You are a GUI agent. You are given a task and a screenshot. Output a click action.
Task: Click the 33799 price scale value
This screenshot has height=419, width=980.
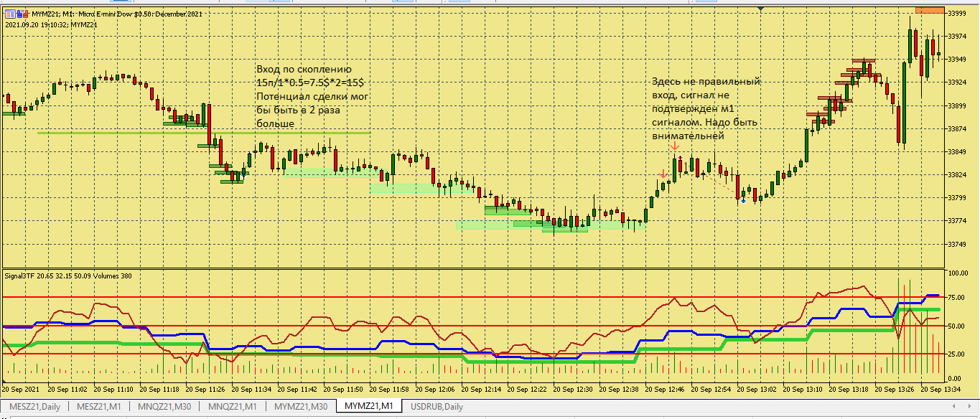(956, 198)
